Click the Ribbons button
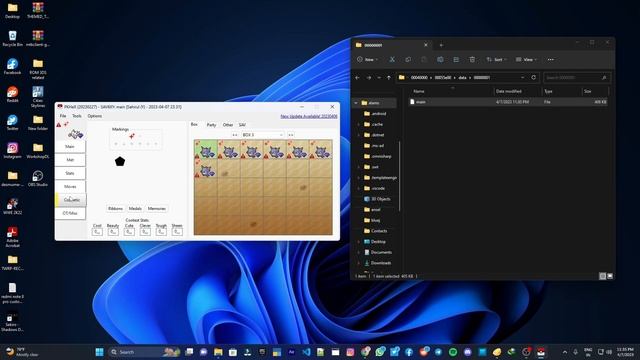The image size is (640, 360). [115, 209]
